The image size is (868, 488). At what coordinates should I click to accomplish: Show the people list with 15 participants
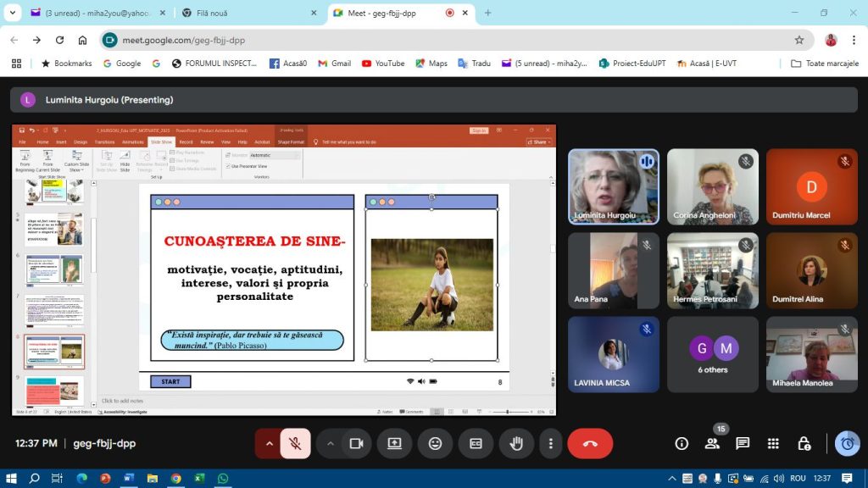click(x=712, y=443)
